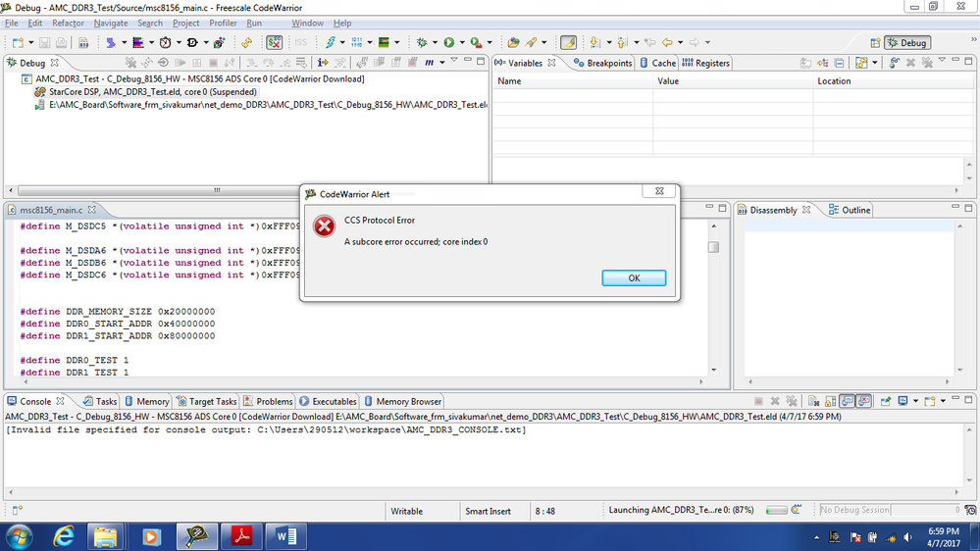Open the Project menu
Screen dimensions: 980x551
[185, 24]
